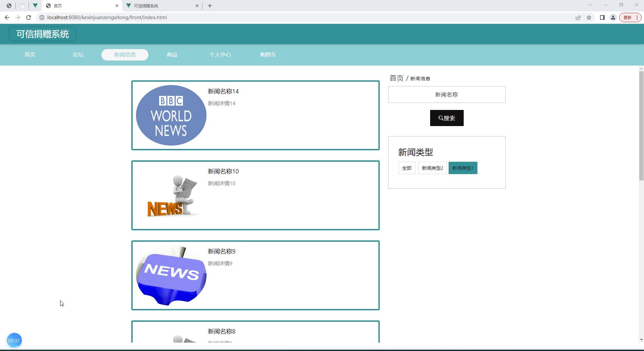Screen dimensions: 644x351
Task: Open the 新闻名称14 news title
Action: (x=223, y=91)
